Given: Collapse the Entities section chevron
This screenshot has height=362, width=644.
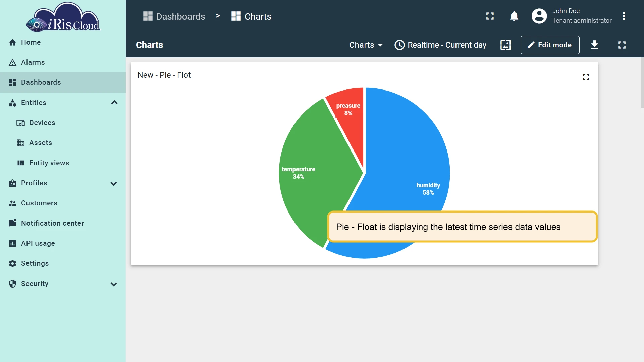Looking at the screenshot, I should (x=114, y=103).
